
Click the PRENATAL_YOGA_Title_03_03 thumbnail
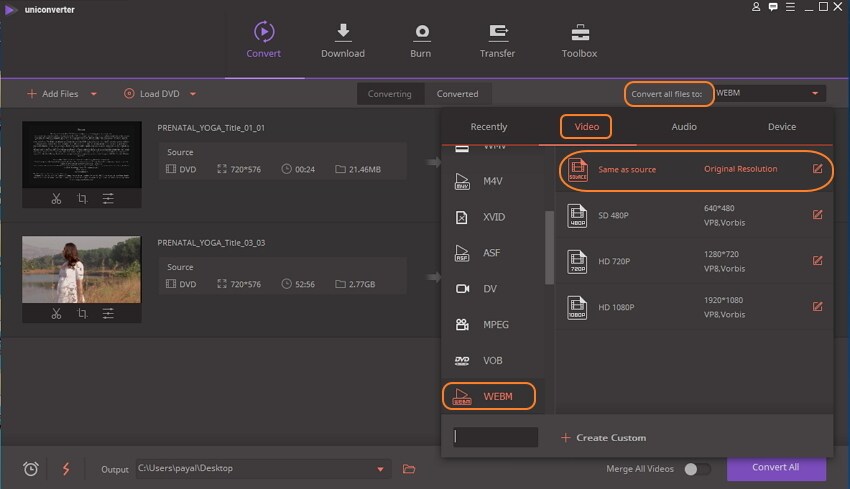tap(81, 269)
